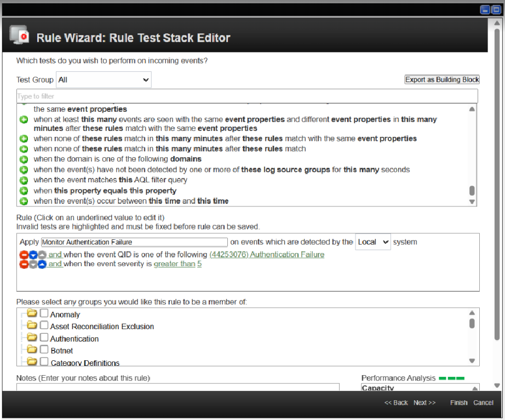Move the event QID test down
The width and height of the screenshot is (505, 420).
coord(33,255)
